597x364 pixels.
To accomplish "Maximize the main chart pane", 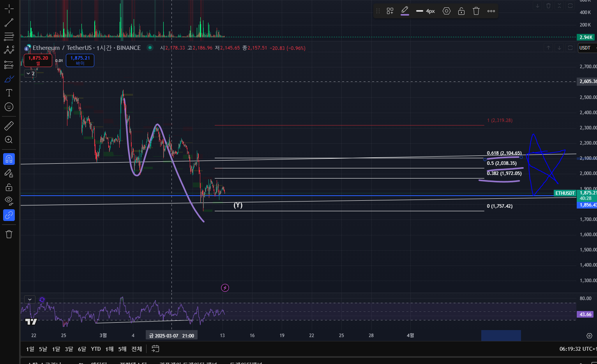I will coord(570,48).
